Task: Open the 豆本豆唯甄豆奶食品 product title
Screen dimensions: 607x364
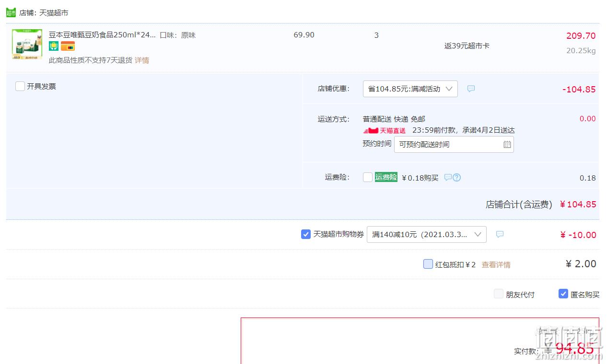Action: point(103,35)
